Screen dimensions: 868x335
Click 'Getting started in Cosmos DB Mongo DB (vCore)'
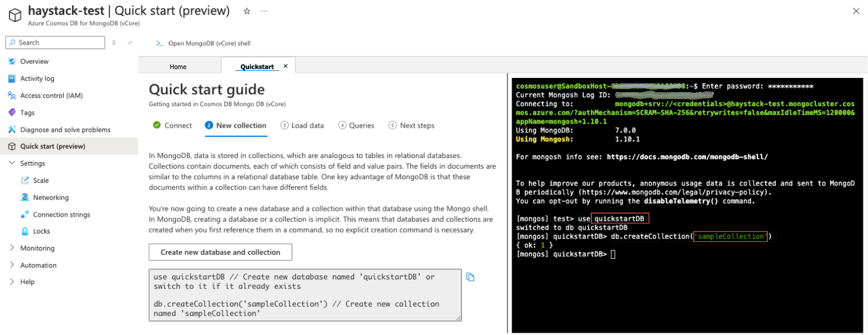pos(217,104)
